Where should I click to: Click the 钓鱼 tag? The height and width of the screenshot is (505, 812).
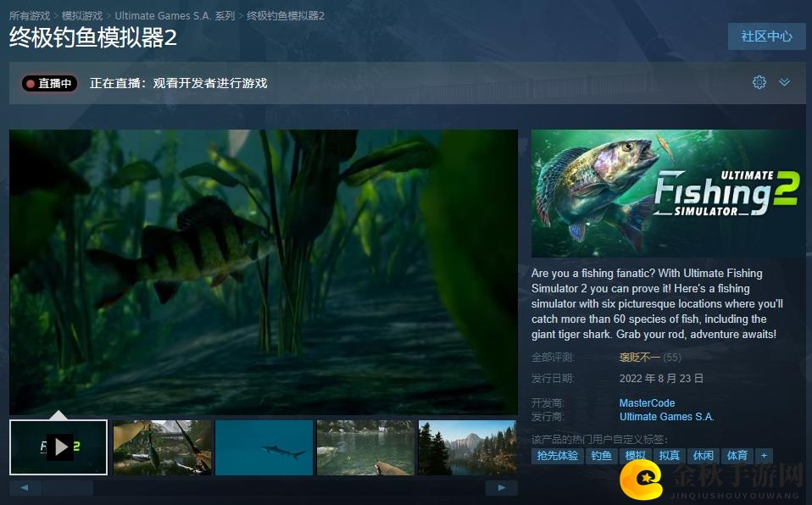(x=601, y=456)
